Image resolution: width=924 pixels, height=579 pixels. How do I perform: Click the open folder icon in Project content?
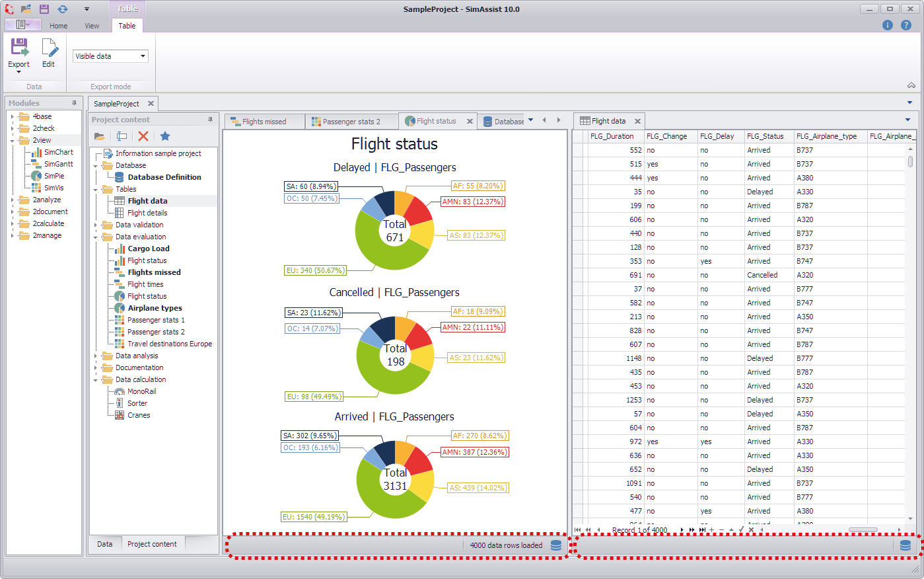pos(100,136)
